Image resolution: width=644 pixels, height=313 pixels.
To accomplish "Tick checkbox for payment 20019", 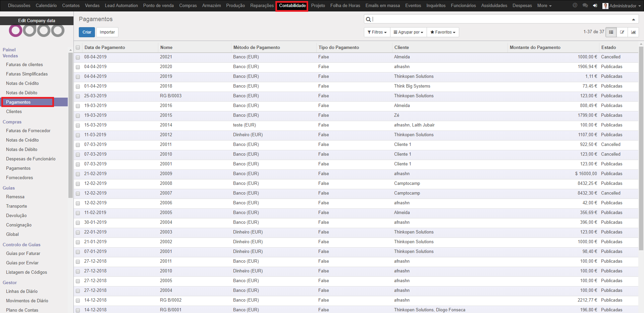I will [x=78, y=77].
